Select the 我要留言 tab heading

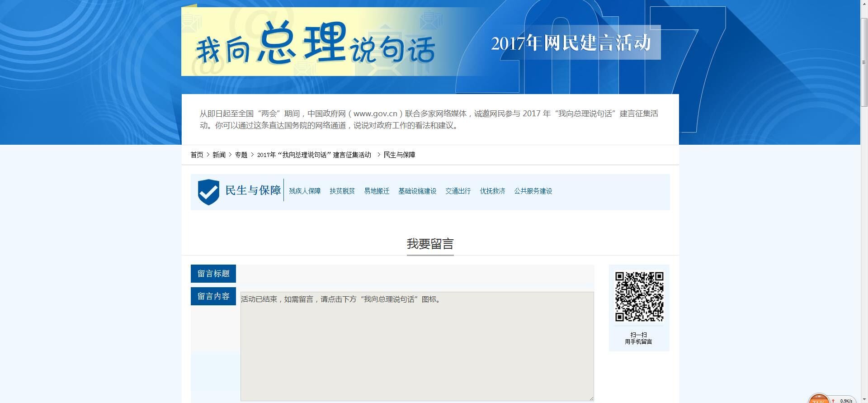[430, 244]
